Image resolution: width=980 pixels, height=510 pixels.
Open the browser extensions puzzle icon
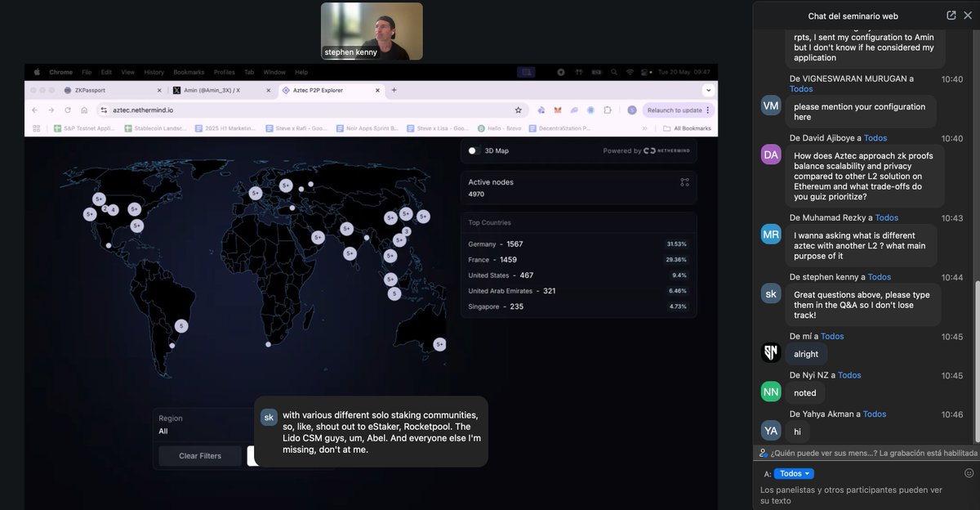click(x=608, y=110)
